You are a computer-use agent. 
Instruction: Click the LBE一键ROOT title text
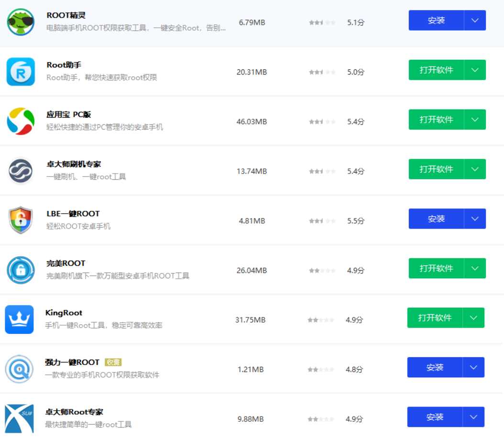73,214
